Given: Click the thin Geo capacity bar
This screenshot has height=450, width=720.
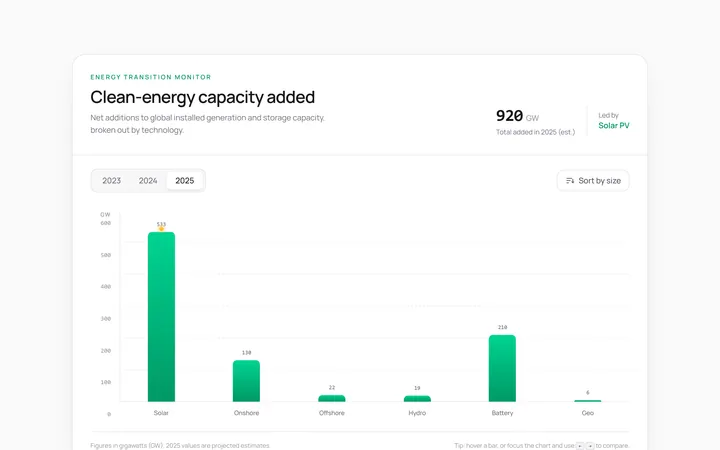Looking at the screenshot, I should point(588,401).
